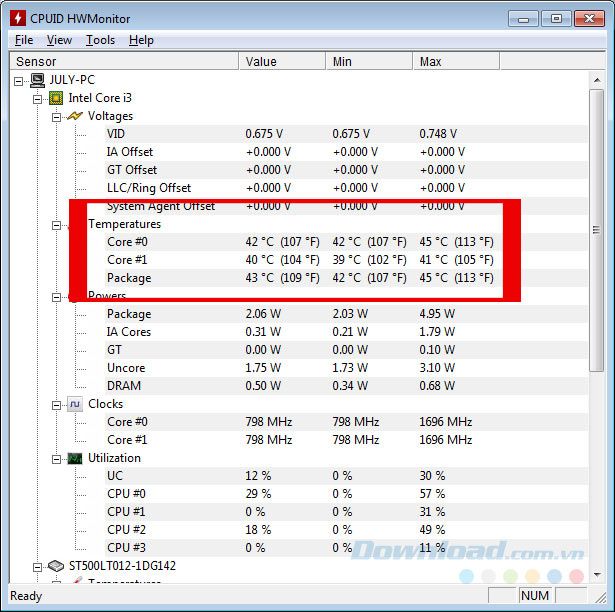Click the status bar corner resize grip
The width and height of the screenshot is (615, 612).
(x=600, y=598)
